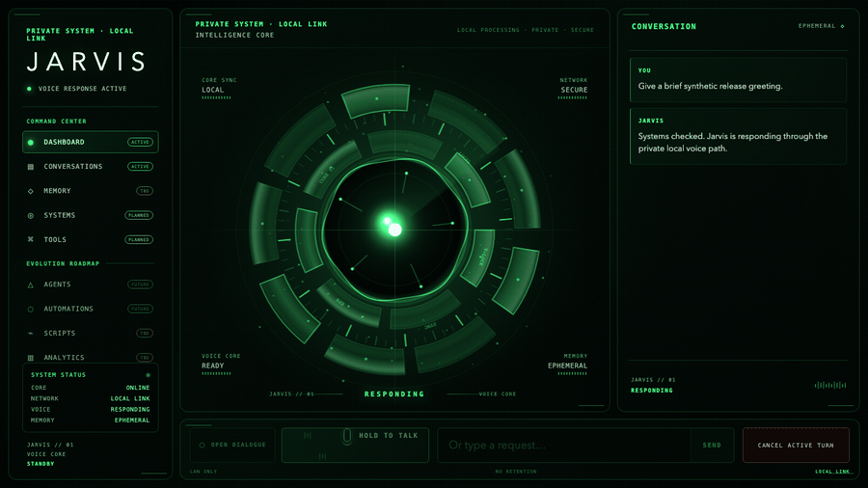Click the 'Core Sync Local' readout
This screenshot has height=488, width=868.
(x=219, y=89)
